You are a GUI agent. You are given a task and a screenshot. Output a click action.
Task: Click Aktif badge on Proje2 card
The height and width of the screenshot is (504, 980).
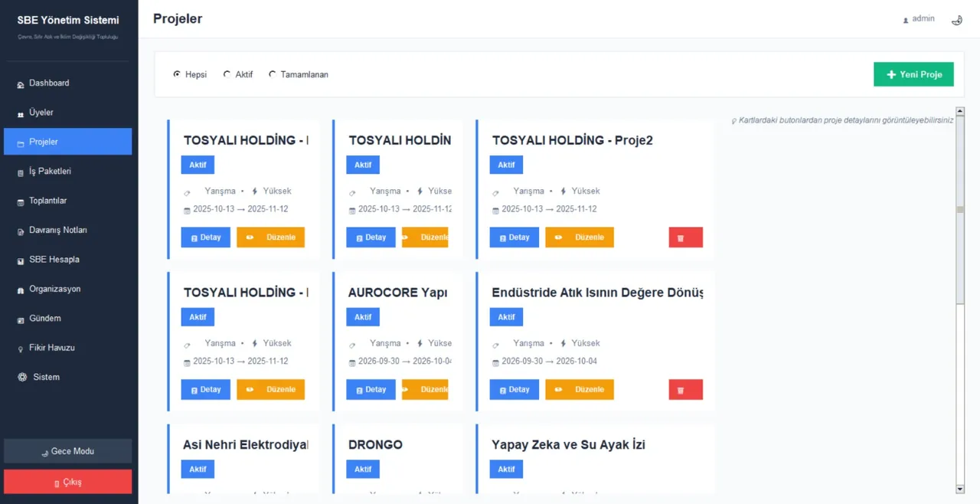(x=506, y=165)
